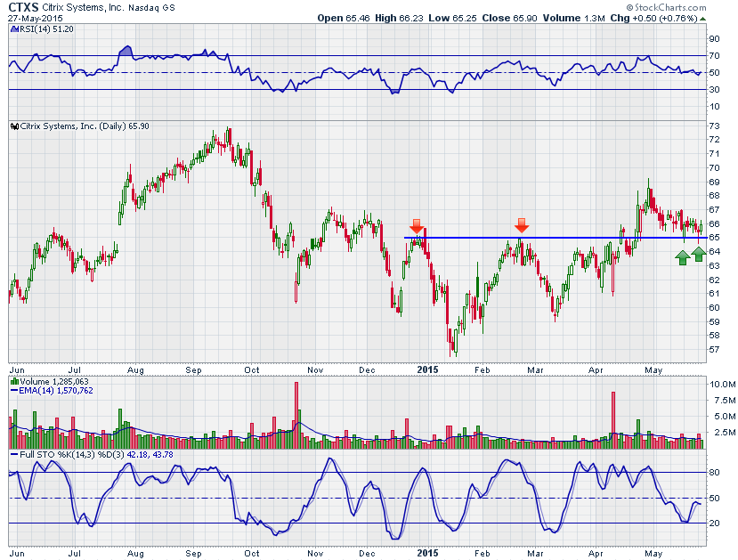Click 'Apr' on the price chart time axis
Image resolution: width=738 pixels, height=560 pixels.
(x=596, y=370)
